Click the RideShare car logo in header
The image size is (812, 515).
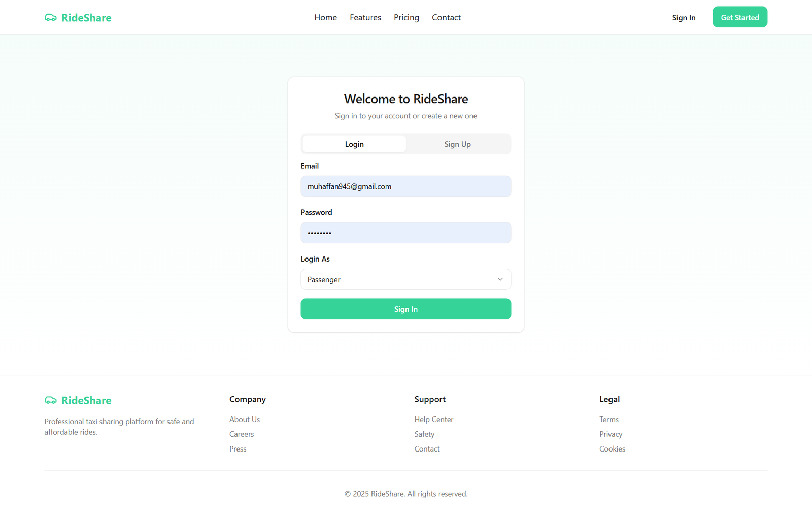click(x=51, y=18)
